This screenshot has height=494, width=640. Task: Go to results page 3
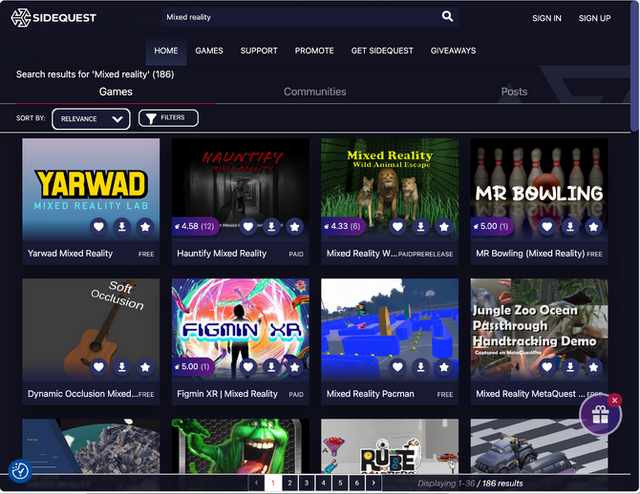pos(306,483)
